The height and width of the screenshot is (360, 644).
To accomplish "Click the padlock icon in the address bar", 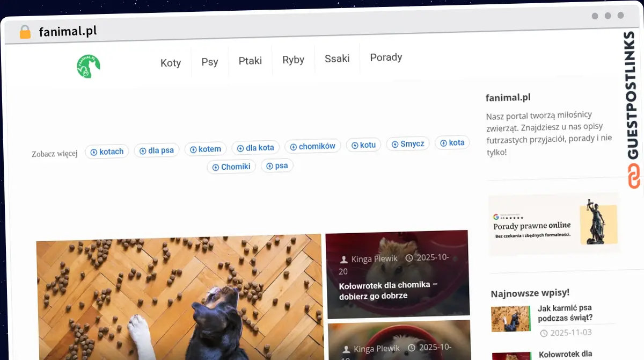I will (x=24, y=32).
